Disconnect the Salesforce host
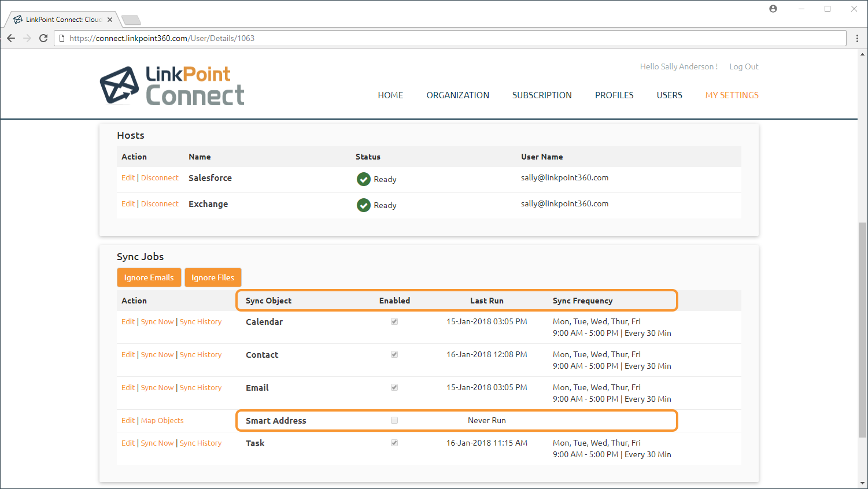The height and width of the screenshot is (489, 868). [x=160, y=178]
